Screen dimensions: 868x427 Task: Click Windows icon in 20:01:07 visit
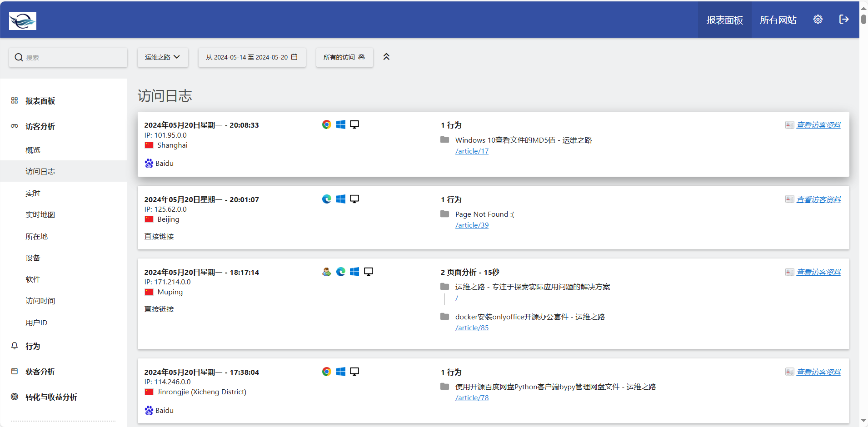341,199
